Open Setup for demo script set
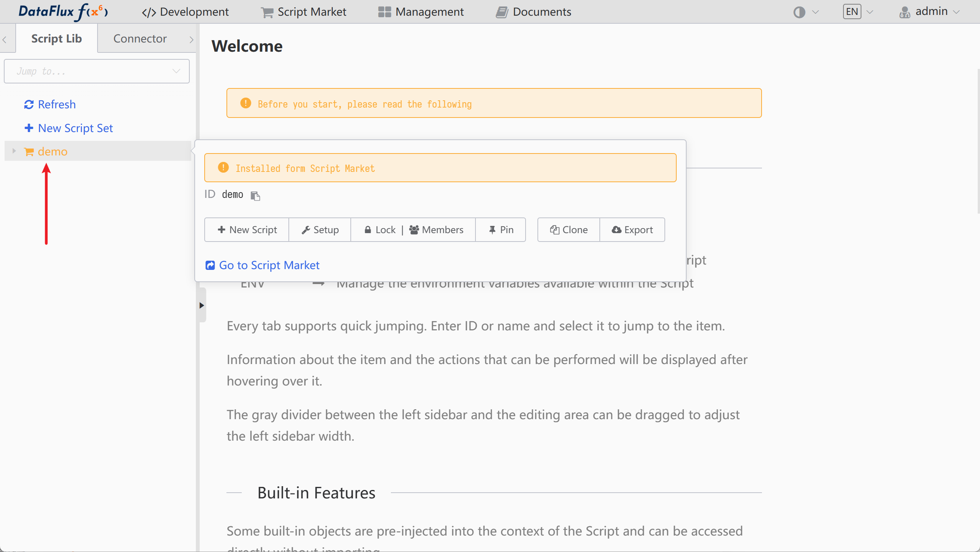This screenshot has height=552, width=980. click(x=320, y=230)
